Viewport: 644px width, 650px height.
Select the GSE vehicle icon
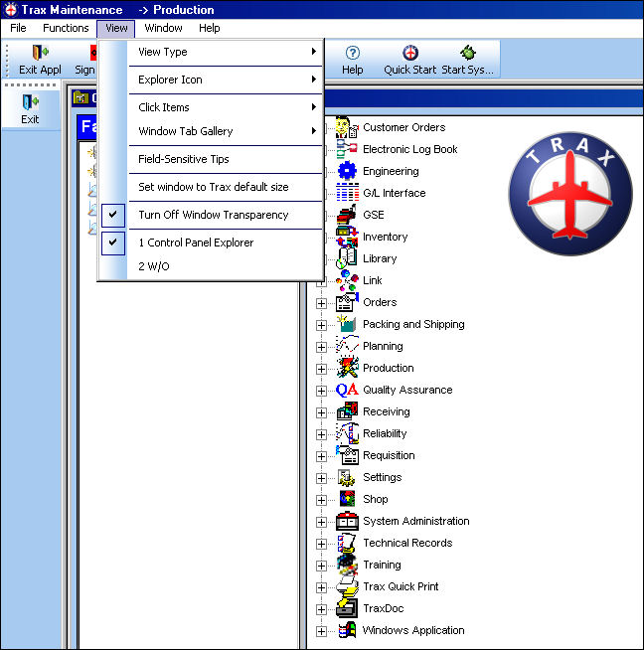(347, 215)
